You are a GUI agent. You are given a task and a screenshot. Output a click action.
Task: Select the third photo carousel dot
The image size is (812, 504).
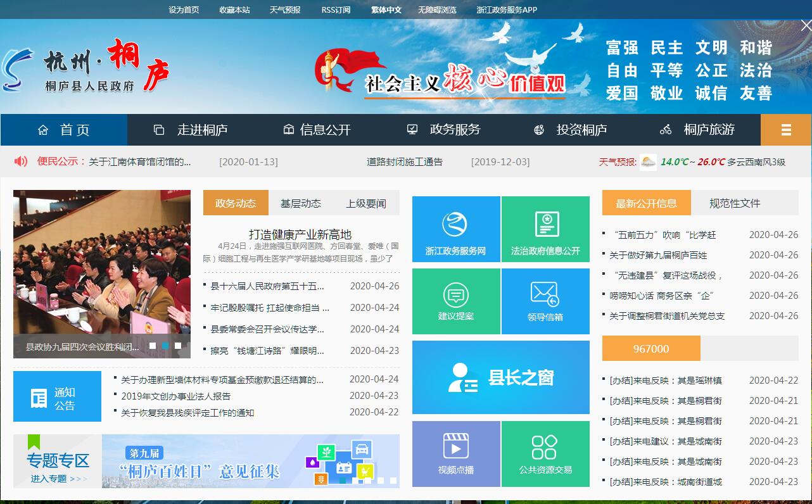point(178,346)
